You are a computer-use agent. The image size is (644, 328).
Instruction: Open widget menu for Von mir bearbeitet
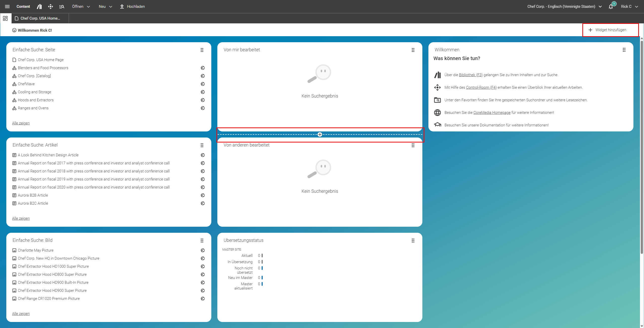pos(413,50)
